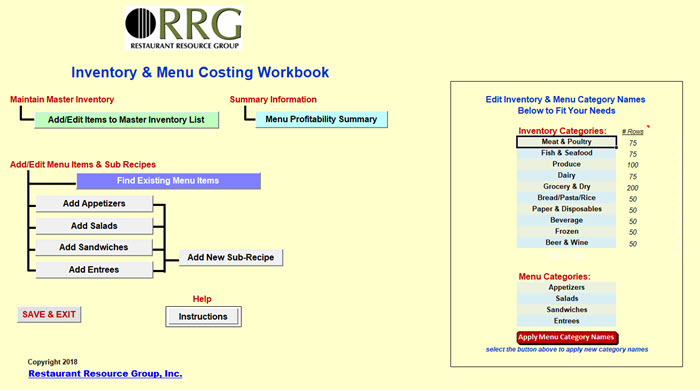
Task: Click the # Rows column header
Action: 633,132
